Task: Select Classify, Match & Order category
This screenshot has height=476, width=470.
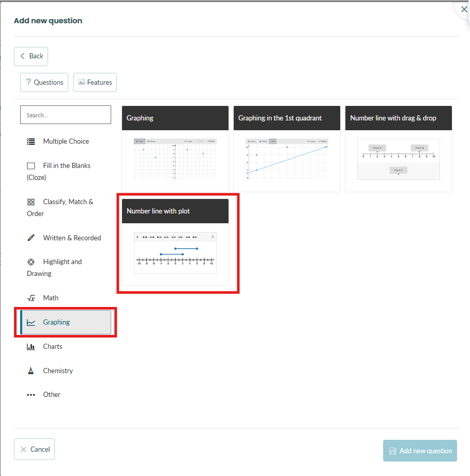Action: tap(66, 208)
